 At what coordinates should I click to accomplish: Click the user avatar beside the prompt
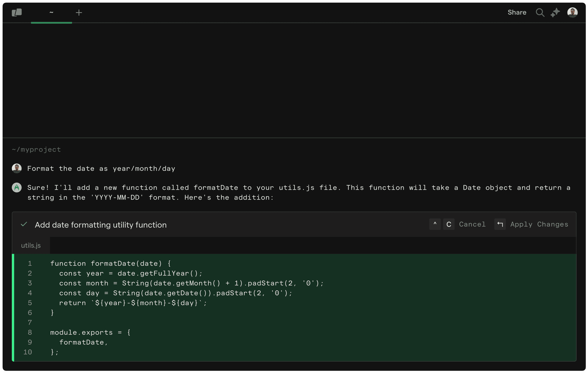tap(17, 168)
